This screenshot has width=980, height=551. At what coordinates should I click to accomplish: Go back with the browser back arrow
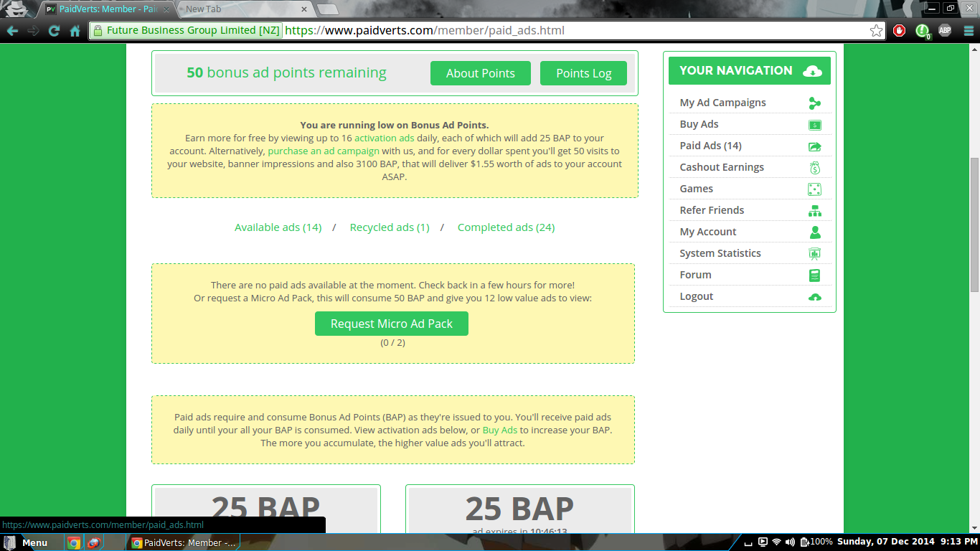tap(12, 31)
